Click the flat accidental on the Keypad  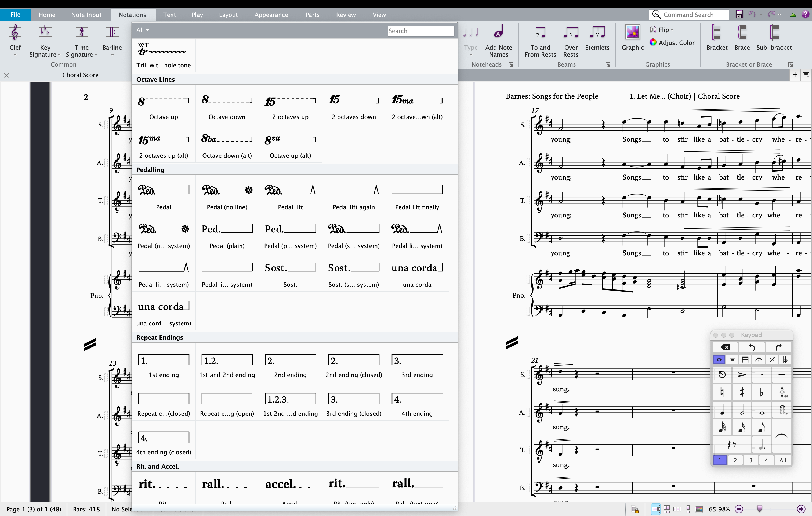click(762, 392)
